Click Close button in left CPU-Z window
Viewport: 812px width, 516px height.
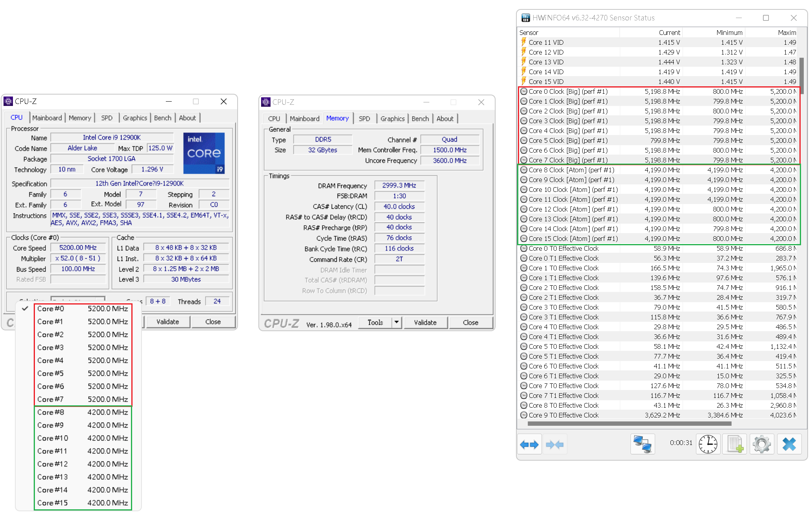coord(213,322)
